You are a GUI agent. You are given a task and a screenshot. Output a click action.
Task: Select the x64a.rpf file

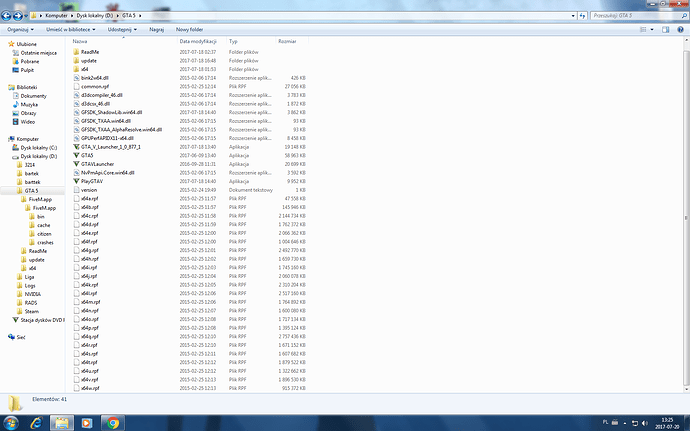pyautogui.click(x=89, y=199)
